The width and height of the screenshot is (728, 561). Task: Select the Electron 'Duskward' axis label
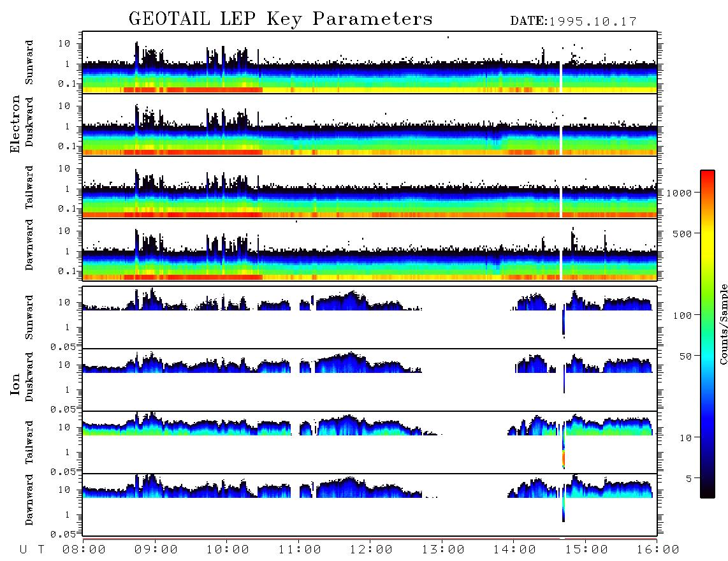29,122
